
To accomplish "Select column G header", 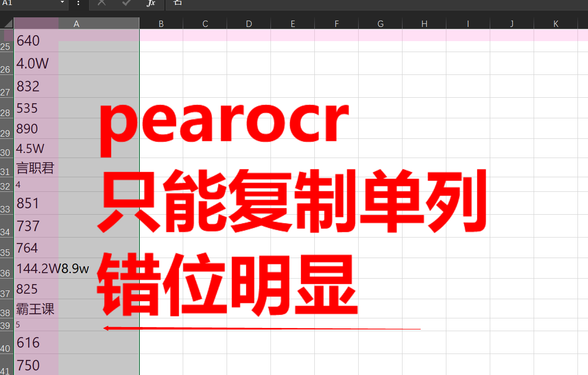I will pyautogui.click(x=381, y=24).
